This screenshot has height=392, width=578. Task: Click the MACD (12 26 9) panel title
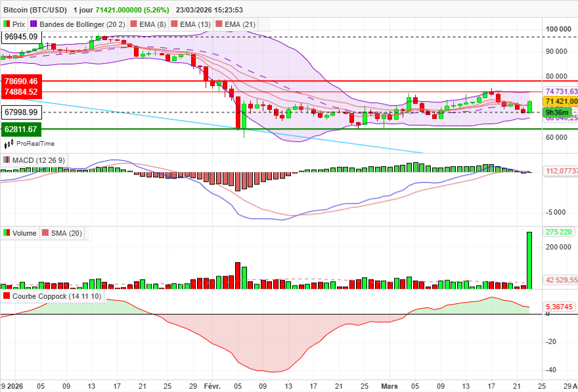38,160
